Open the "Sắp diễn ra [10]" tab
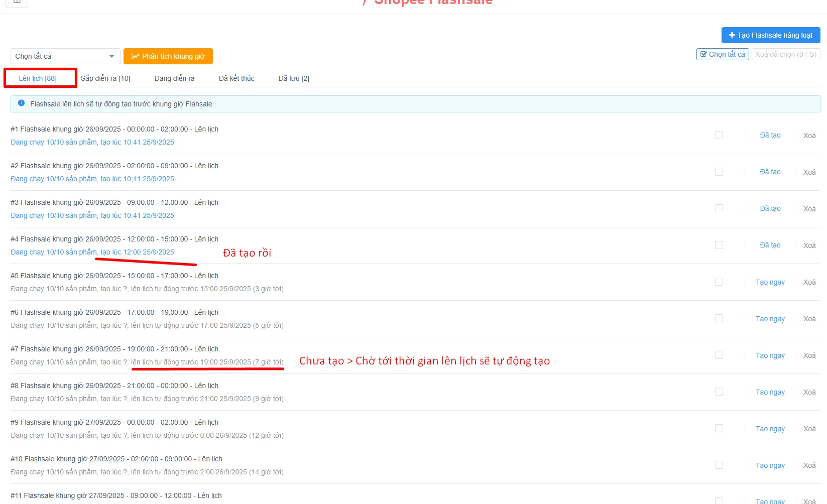 click(x=105, y=78)
